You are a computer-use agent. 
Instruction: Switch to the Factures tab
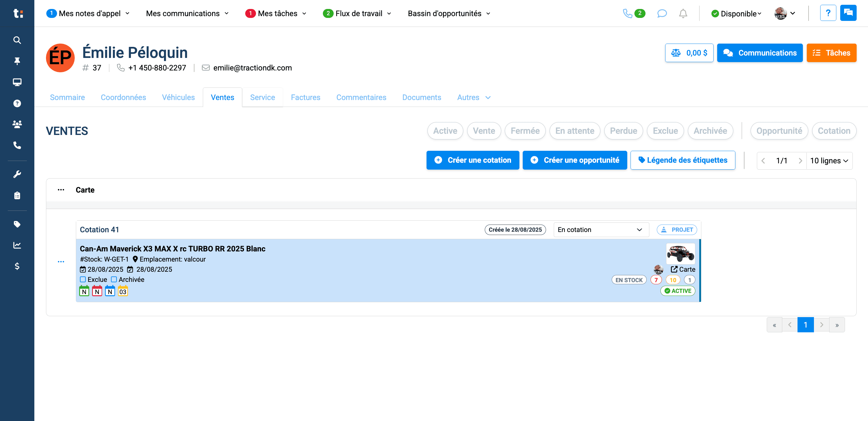[x=306, y=97]
